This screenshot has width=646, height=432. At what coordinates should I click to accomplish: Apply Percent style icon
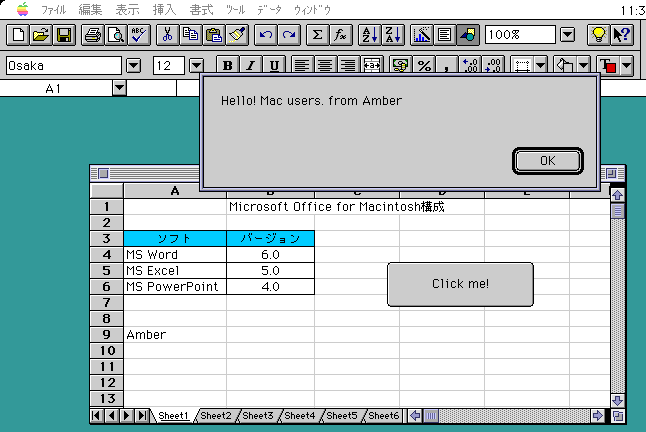pos(424,65)
